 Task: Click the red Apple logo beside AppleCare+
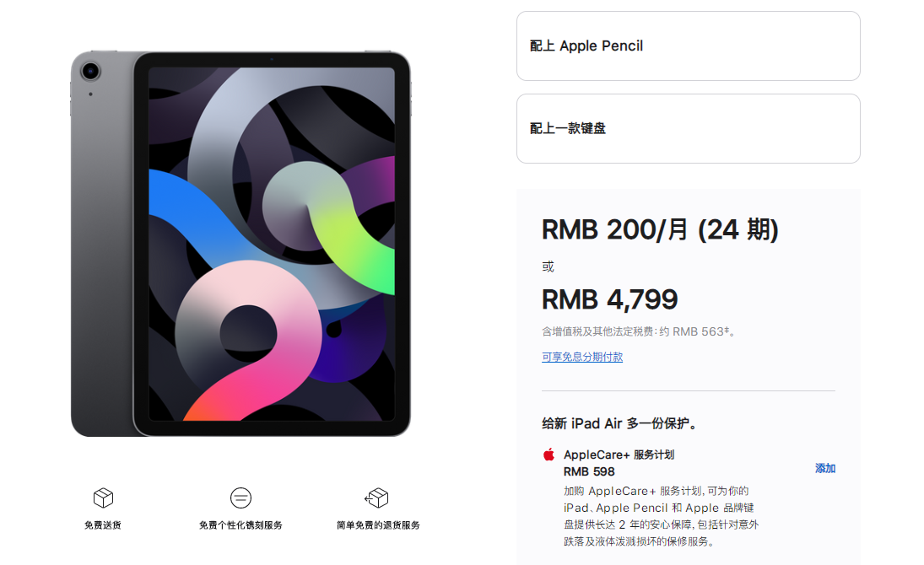[548, 455]
